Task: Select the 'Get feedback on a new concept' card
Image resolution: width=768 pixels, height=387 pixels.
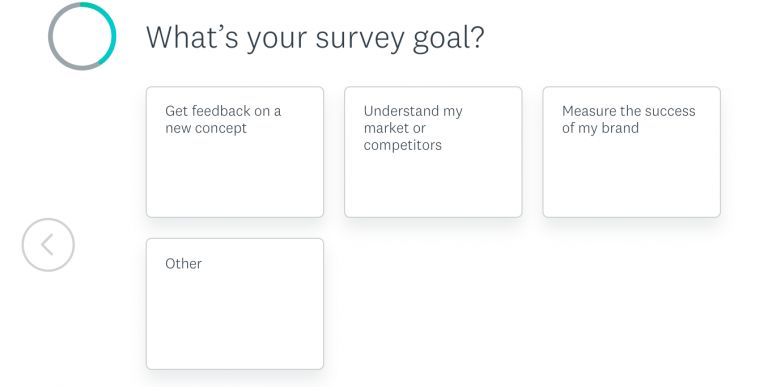Action: click(x=235, y=152)
